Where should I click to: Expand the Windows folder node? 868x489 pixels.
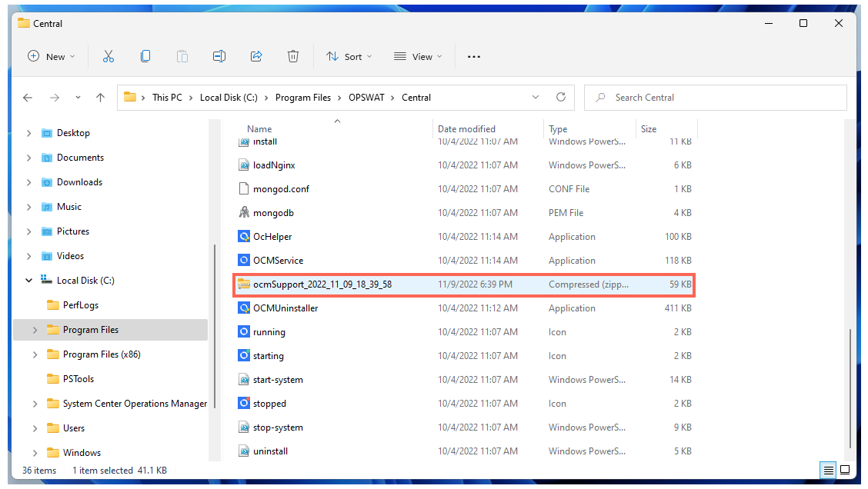[35, 453]
